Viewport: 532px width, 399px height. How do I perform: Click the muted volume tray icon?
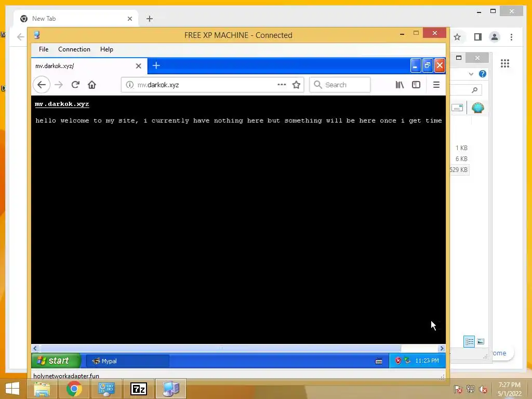[x=483, y=389]
